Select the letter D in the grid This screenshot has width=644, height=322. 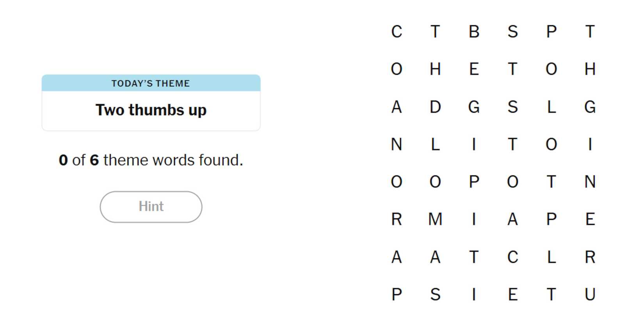[435, 107]
